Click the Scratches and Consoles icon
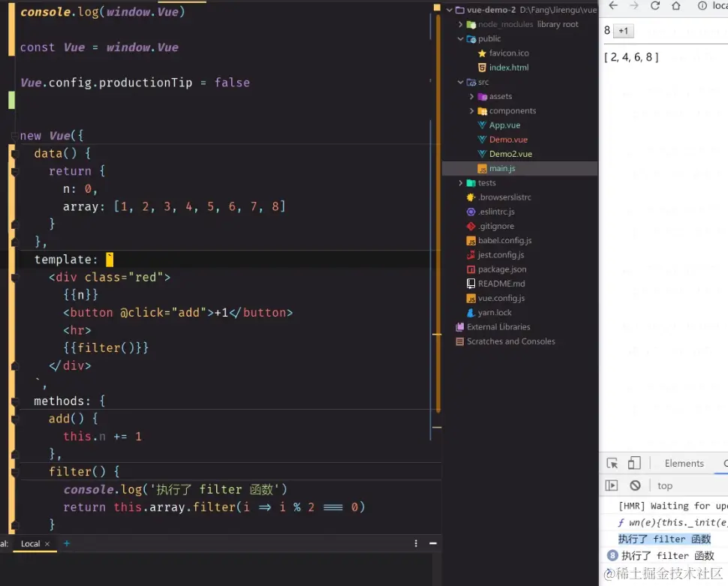 pos(459,341)
